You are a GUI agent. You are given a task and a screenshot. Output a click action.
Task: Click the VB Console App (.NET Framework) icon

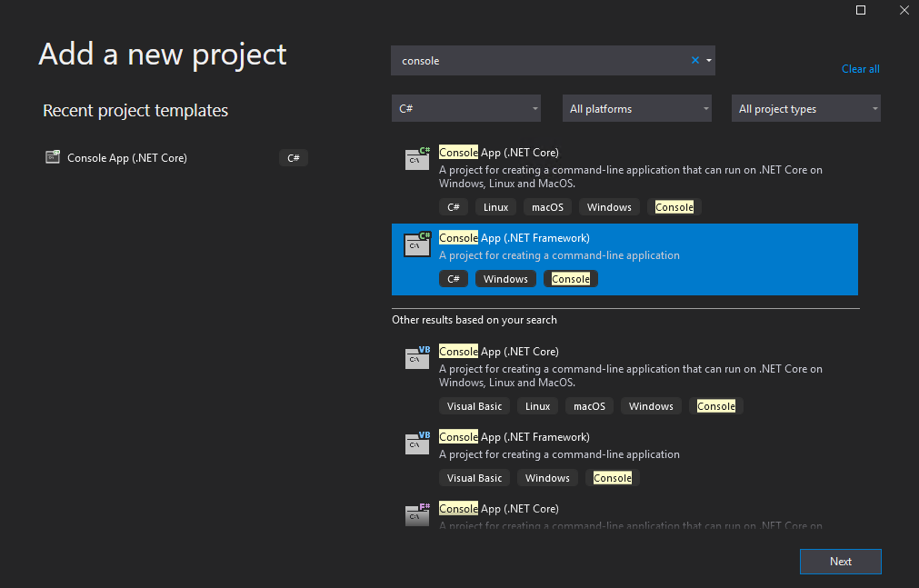tap(417, 443)
